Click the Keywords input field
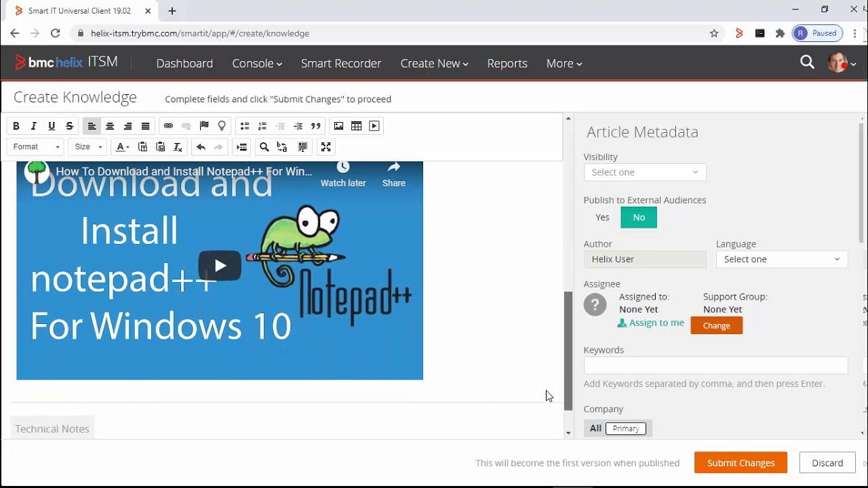868x488 pixels. coord(715,365)
